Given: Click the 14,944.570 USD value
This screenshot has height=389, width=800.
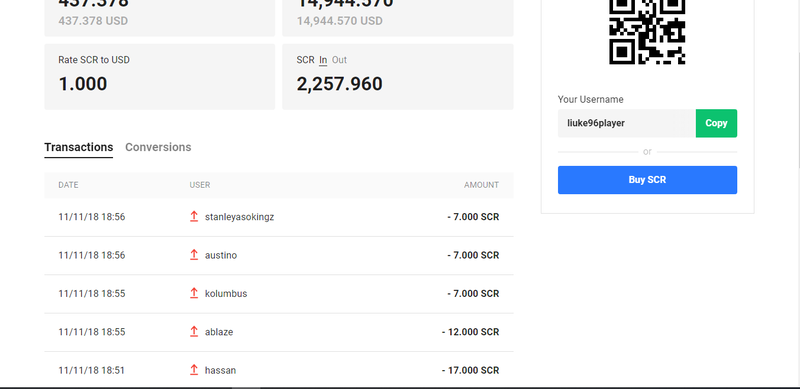Looking at the screenshot, I should tap(339, 21).
